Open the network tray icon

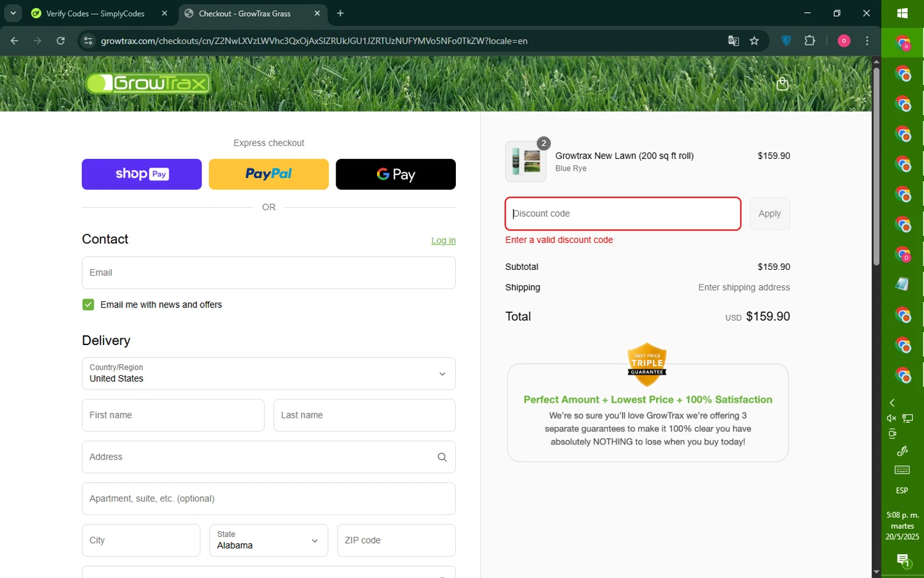pos(908,418)
